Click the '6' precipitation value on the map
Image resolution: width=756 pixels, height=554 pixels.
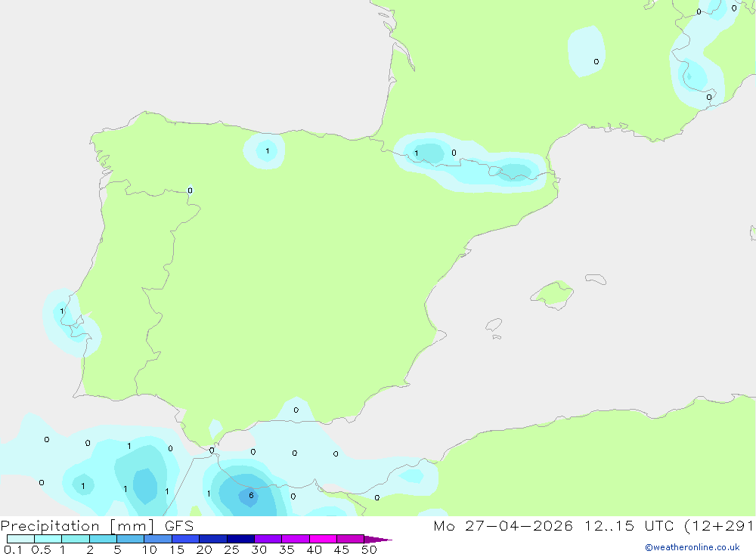tap(251, 495)
